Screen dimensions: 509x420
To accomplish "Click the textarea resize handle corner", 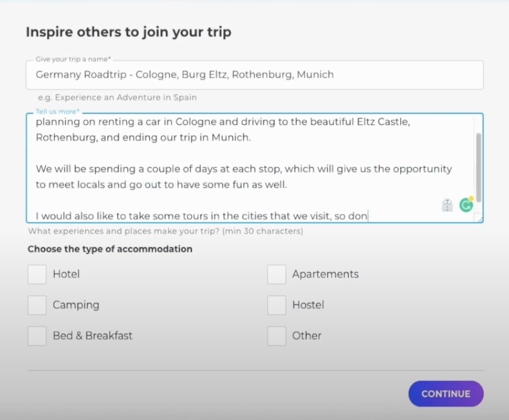I will (x=480, y=219).
